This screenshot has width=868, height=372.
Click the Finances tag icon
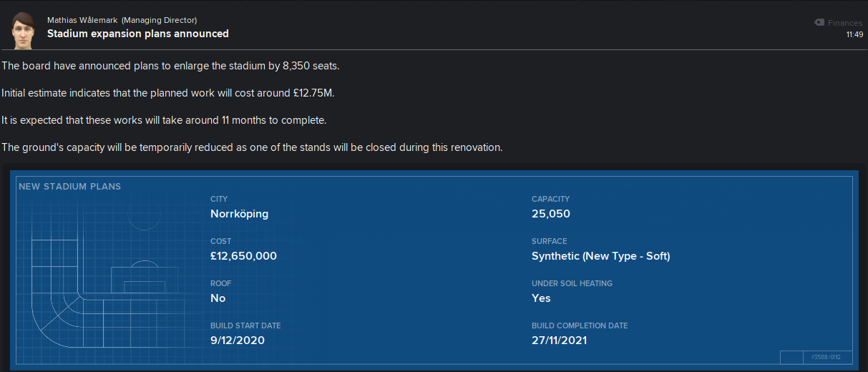(819, 23)
